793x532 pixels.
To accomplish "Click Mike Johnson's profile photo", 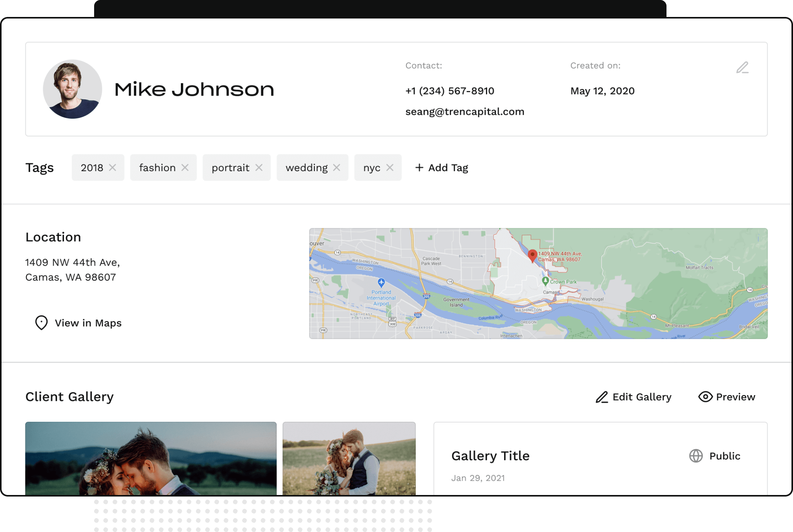I will tap(72, 89).
